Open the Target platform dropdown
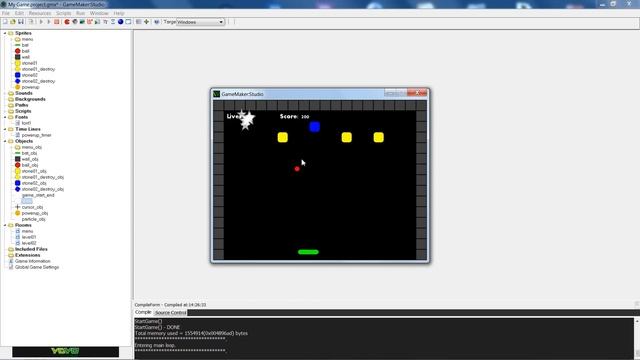The width and height of the screenshot is (640, 360). [x=200, y=22]
